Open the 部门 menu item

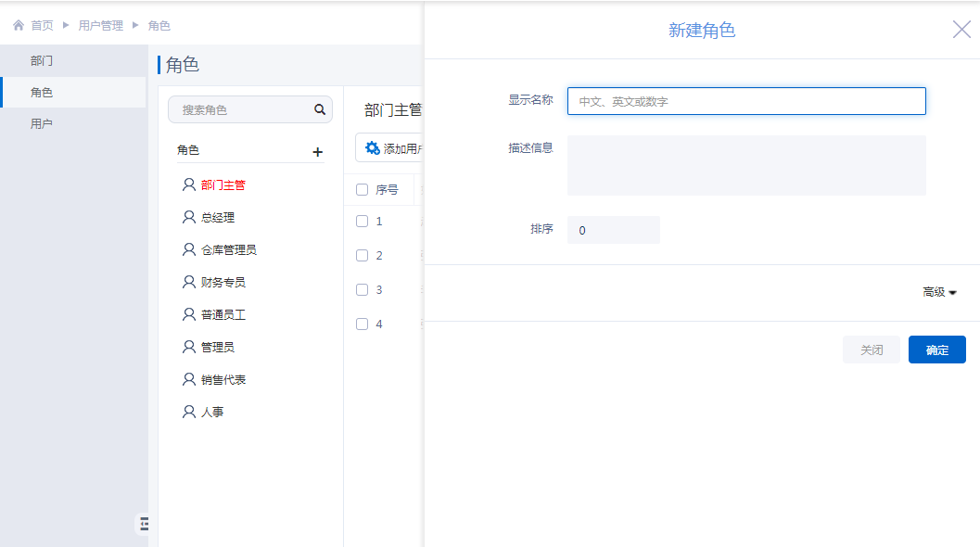(x=42, y=61)
